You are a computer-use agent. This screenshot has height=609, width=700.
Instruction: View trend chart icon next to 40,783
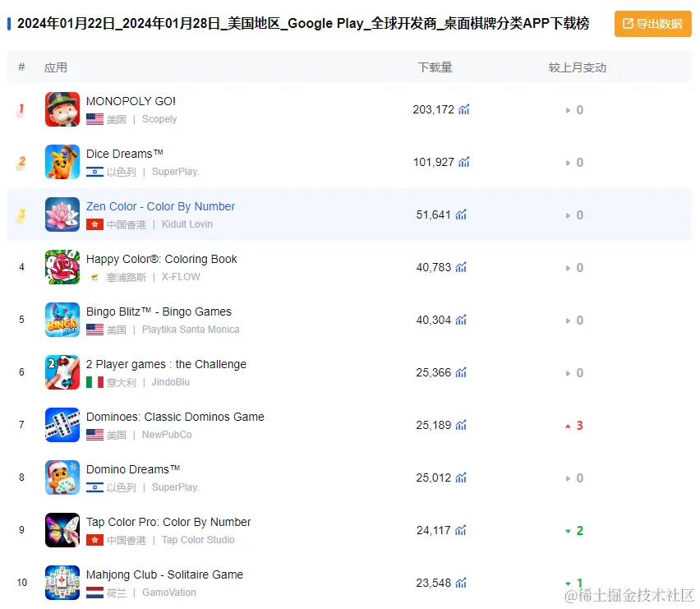tap(461, 267)
